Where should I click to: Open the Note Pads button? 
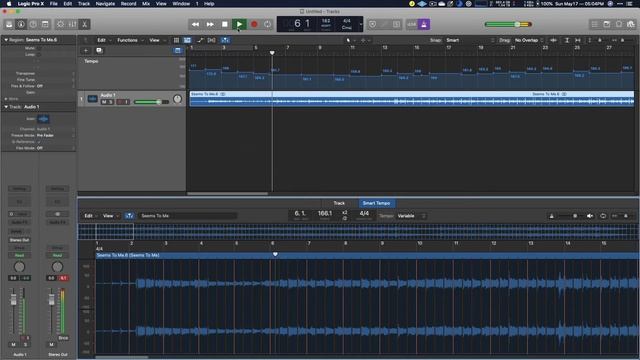(607, 24)
